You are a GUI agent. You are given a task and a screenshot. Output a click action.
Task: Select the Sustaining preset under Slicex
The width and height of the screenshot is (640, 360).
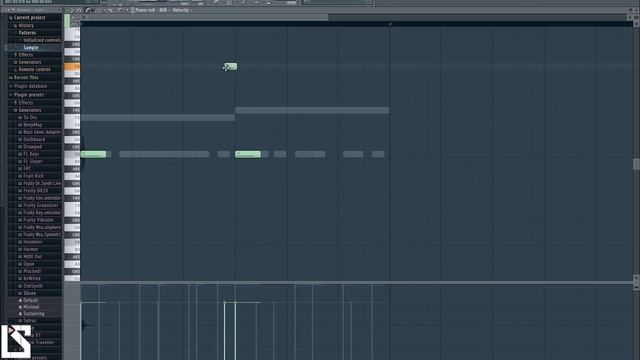(x=33, y=314)
